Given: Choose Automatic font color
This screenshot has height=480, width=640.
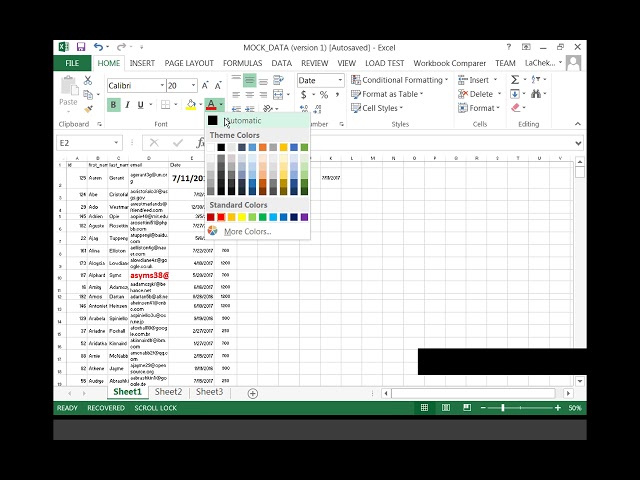Looking at the screenshot, I should [x=257, y=120].
